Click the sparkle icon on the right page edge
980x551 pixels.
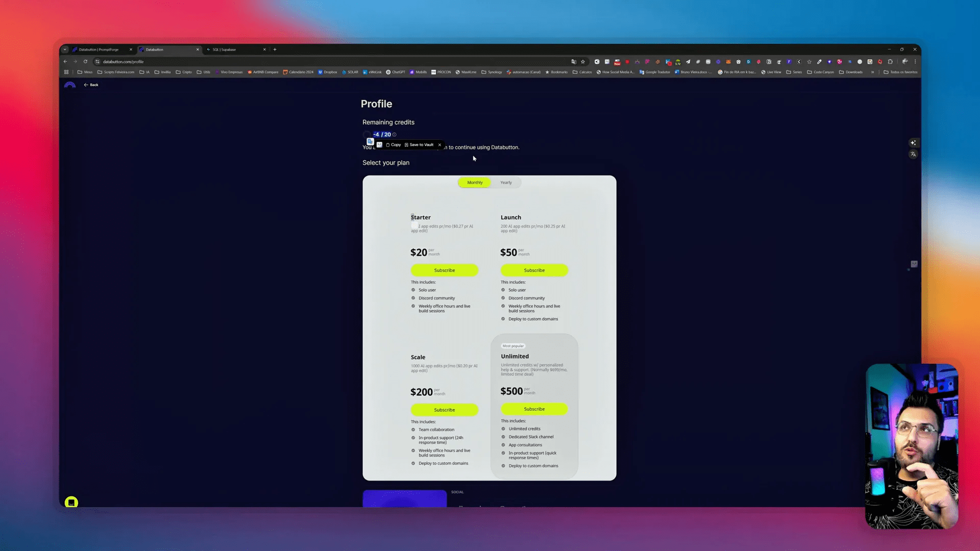tap(913, 143)
